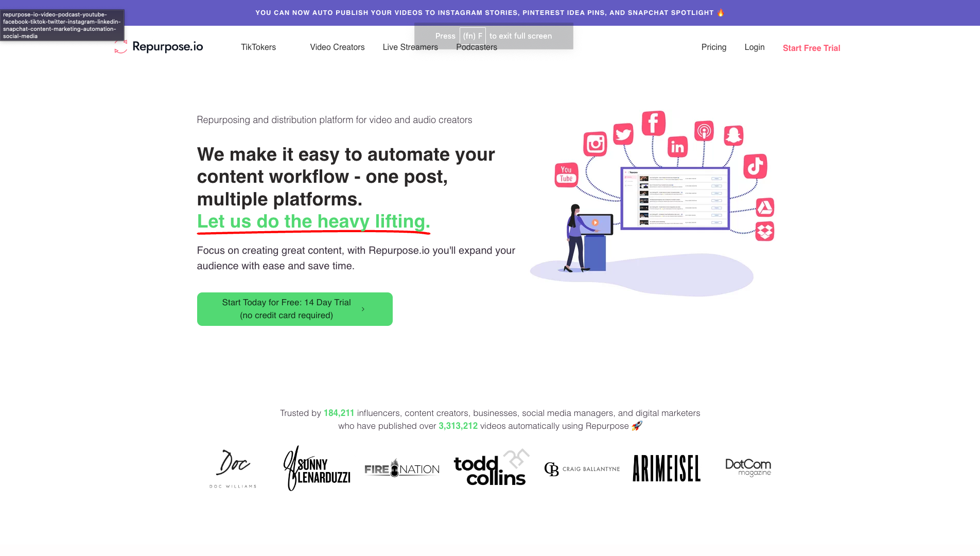Viewport: 980px width, 556px height.
Task: Click the Repurpose.io logo
Action: (x=159, y=47)
